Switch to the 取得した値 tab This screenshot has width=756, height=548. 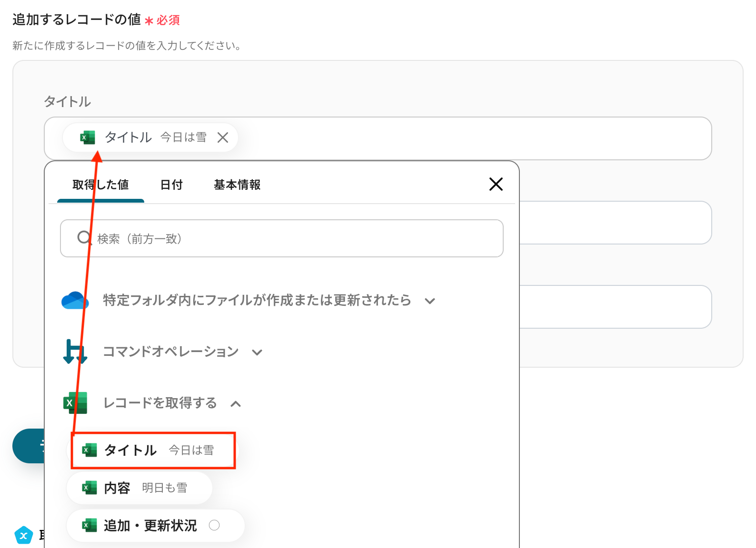tap(100, 185)
